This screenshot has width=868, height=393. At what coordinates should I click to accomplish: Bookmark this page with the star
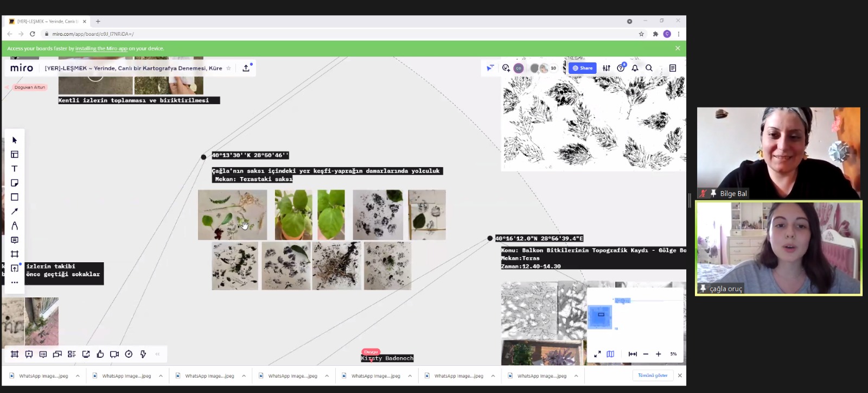(641, 34)
